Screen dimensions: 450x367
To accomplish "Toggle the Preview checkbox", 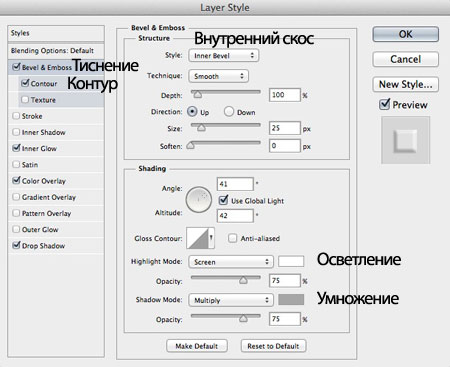I will 384,104.
